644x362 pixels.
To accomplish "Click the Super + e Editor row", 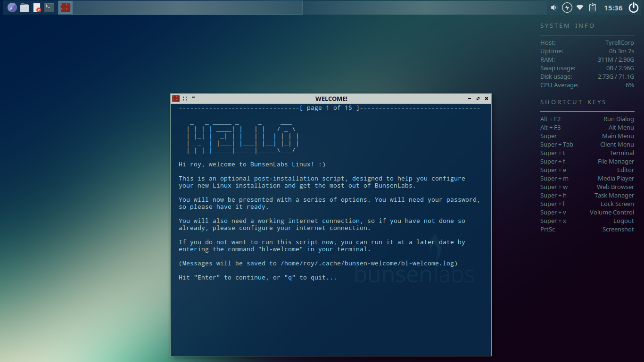I will [x=587, y=170].
